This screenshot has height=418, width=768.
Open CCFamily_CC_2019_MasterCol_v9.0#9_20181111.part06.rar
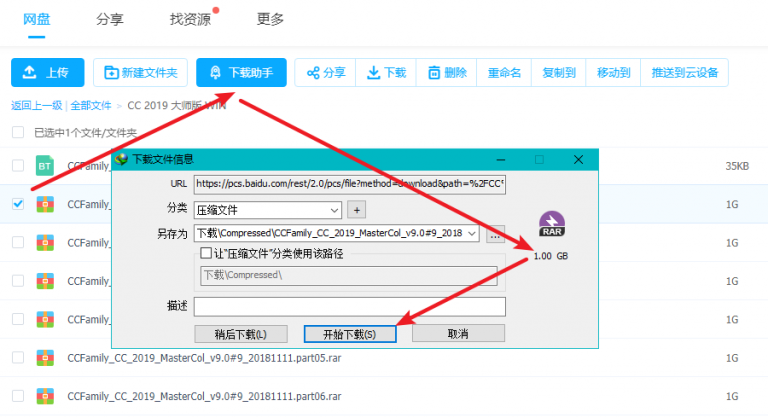[204, 396]
